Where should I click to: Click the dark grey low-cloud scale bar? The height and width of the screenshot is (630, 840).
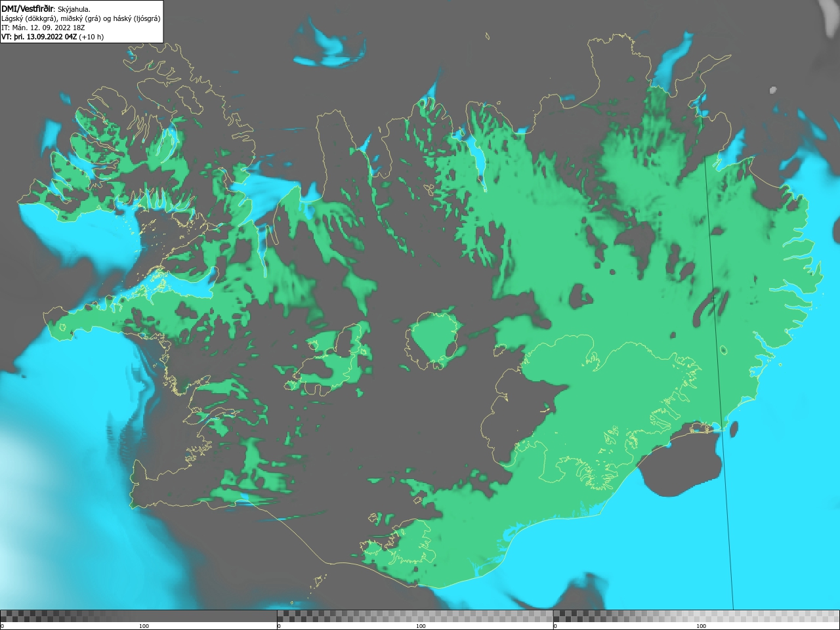138,616
